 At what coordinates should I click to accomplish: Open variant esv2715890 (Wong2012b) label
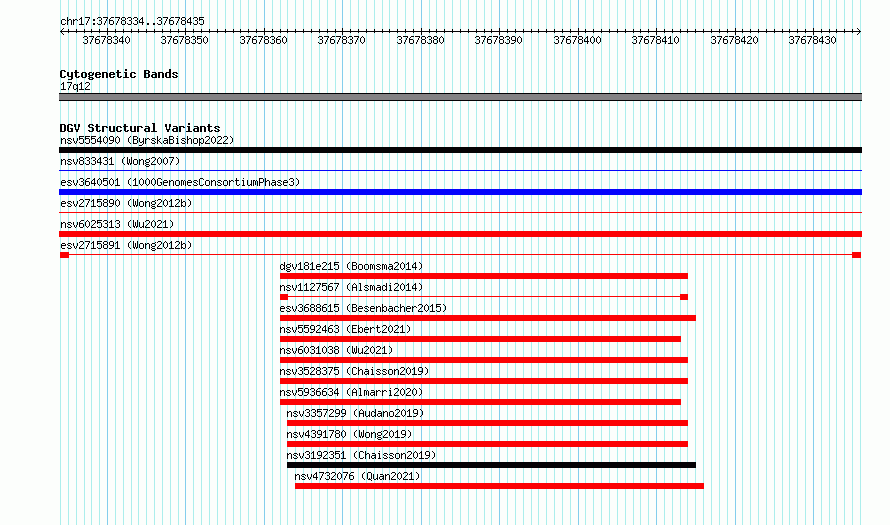point(126,203)
